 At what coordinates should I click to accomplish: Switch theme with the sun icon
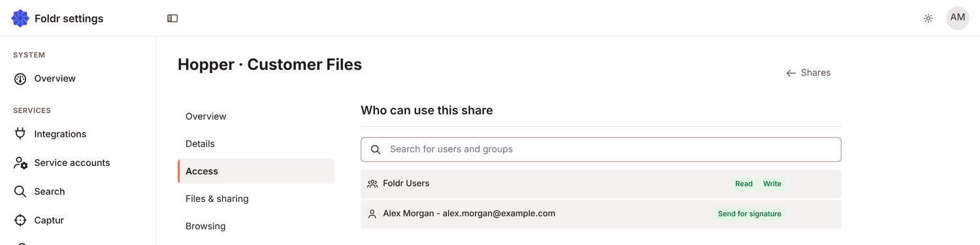928,18
